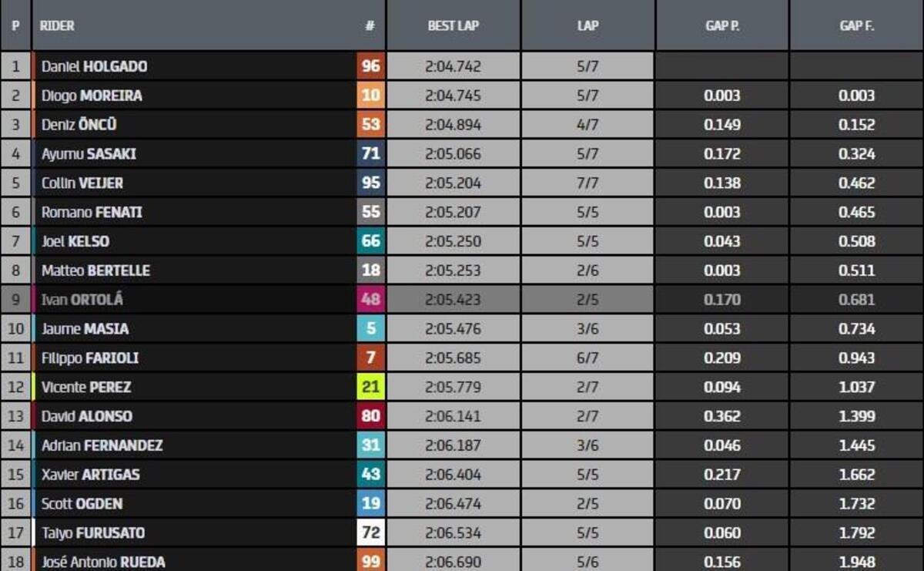Viewport: 924px width, 571px height.
Task: Click the GAP F. column header
Action: pyautogui.click(x=856, y=25)
